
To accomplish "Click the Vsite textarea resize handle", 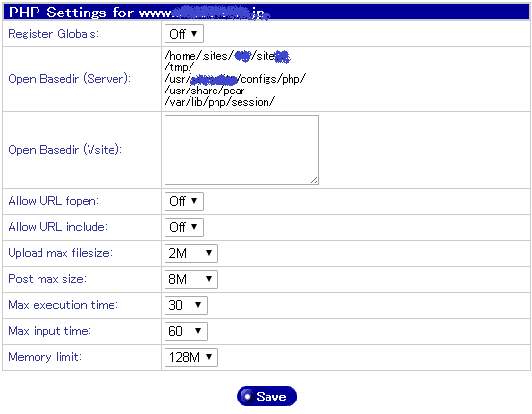I will coord(315,180).
